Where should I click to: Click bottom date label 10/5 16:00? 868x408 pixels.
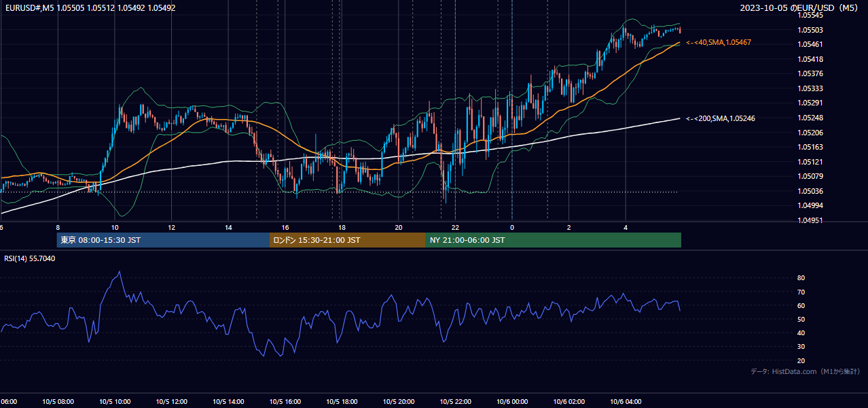285,402
